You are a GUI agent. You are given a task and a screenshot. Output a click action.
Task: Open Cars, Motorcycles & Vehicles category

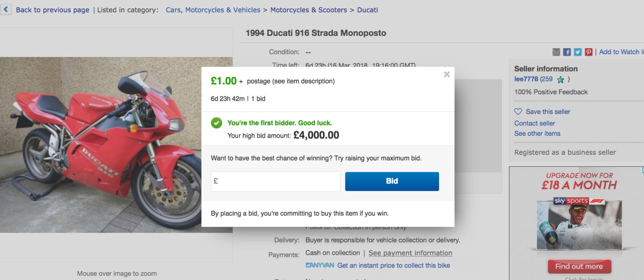click(213, 10)
